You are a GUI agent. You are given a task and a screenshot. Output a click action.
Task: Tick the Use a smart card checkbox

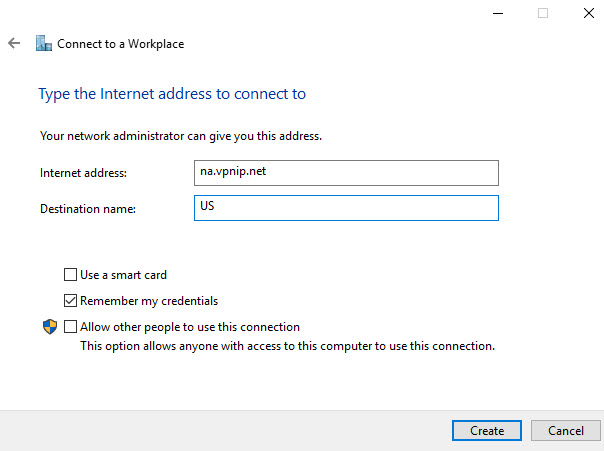coord(70,275)
